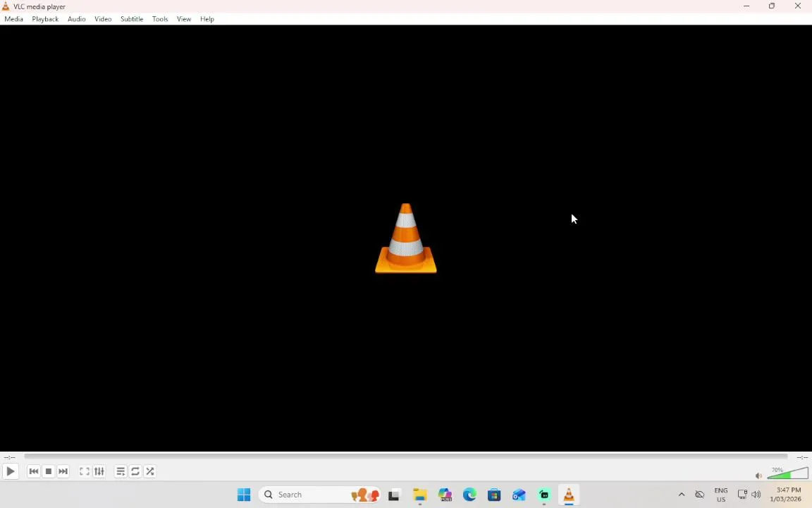812x508 pixels.
Task: Open the Windows Start menu
Action: 244,495
